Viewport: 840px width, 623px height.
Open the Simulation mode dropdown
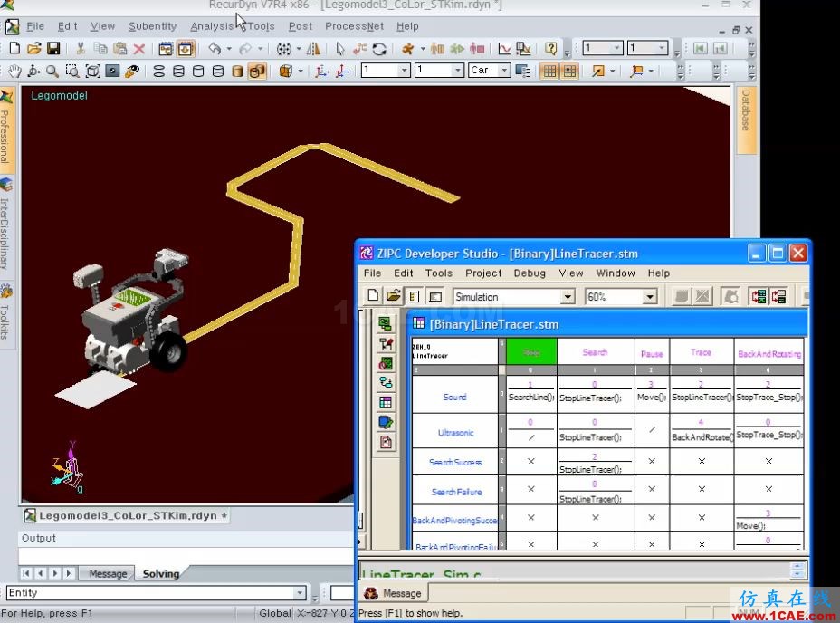point(568,296)
